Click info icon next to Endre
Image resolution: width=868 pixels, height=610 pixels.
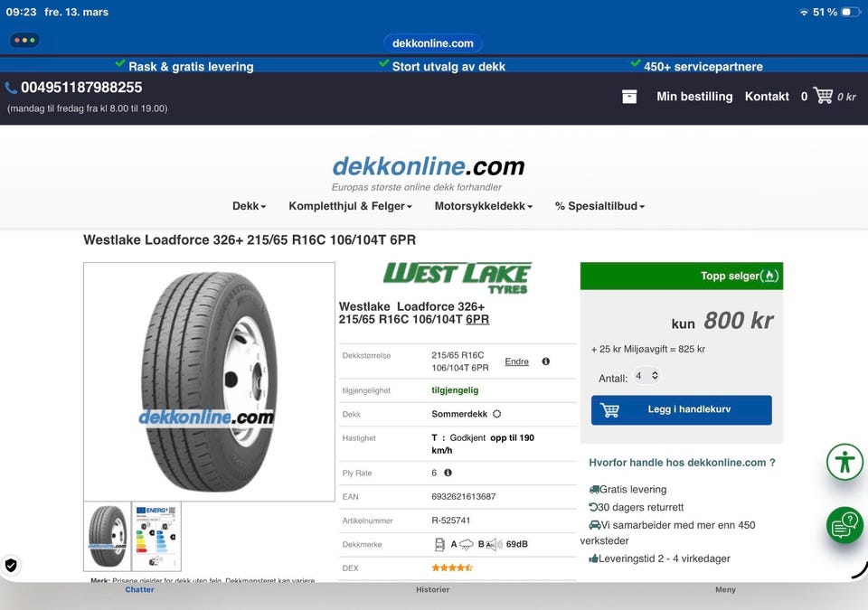click(x=546, y=361)
